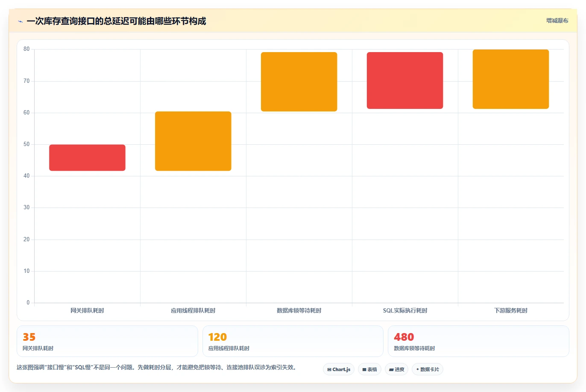Click the orange 数据库锁等待耗时 bar

299,82
